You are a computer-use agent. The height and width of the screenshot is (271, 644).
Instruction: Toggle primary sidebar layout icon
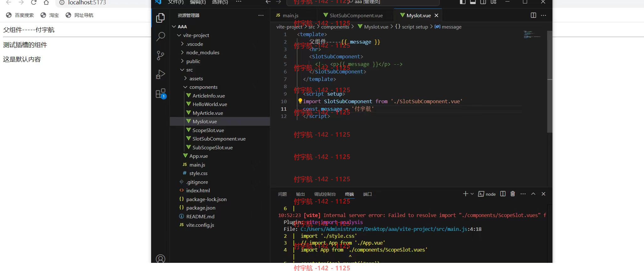click(x=462, y=2)
